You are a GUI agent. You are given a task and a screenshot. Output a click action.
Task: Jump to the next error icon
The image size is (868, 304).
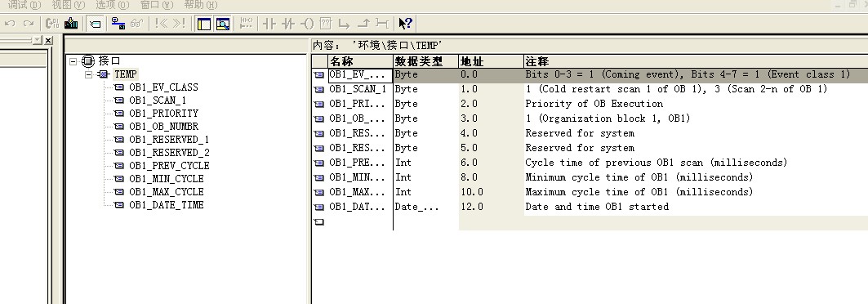pos(180,23)
